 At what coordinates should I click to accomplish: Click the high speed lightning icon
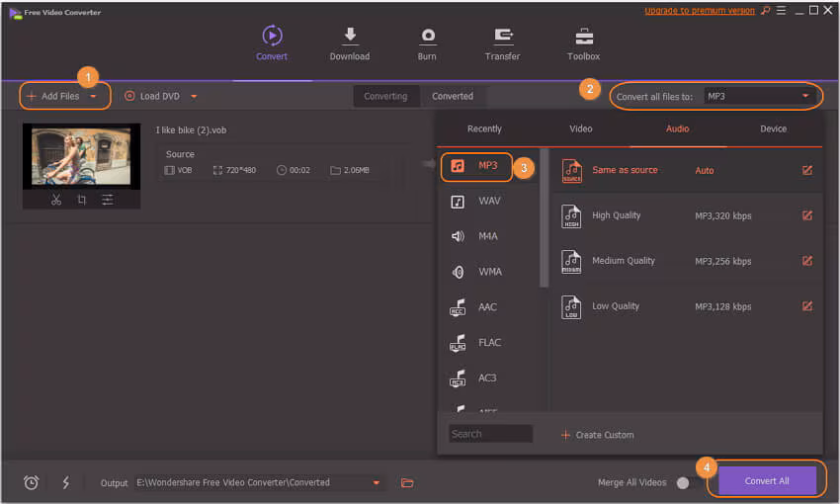[x=66, y=482]
